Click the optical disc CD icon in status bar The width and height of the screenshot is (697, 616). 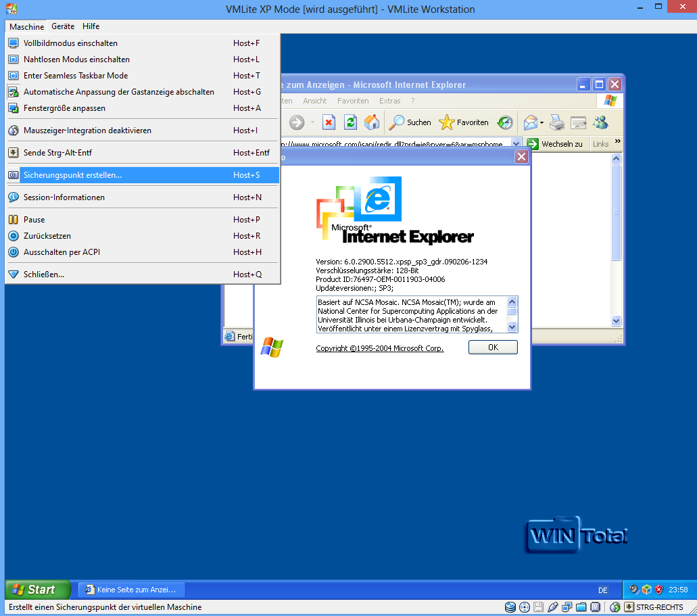(525, 607)
